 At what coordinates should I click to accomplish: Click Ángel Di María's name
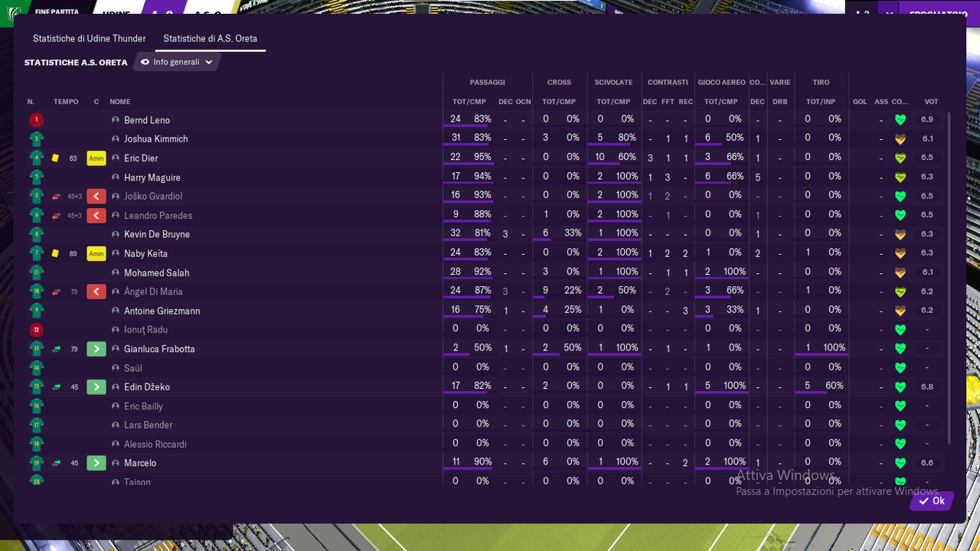153,292
